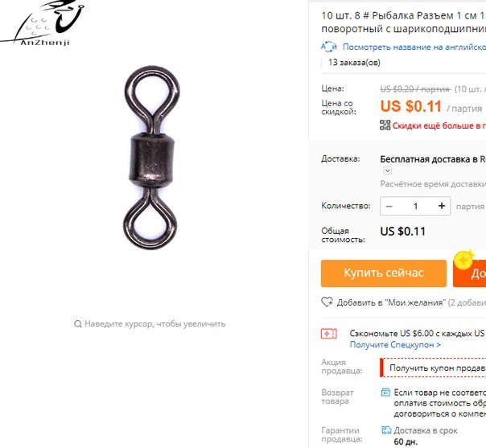This screenshot has height=448, width=486.
Task: Click Получить купон продавца coupon box
Action: coord(433,368)
